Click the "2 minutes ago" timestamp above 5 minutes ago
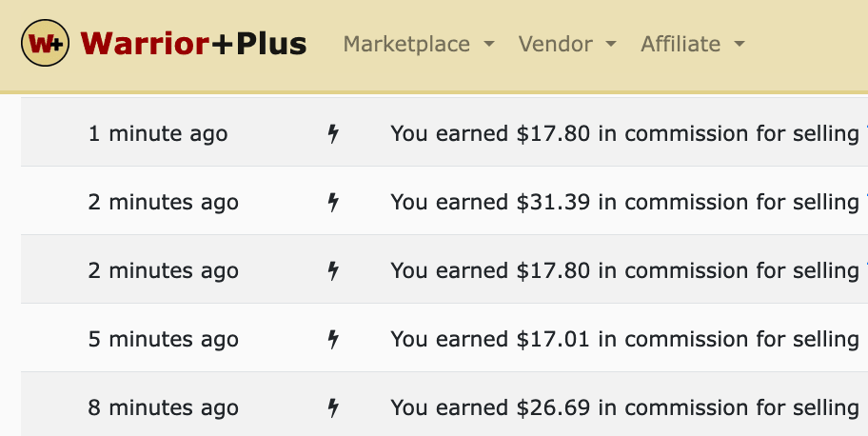This screenshot has width=868, height=436. pyautogui.click(x=164, y=270)
